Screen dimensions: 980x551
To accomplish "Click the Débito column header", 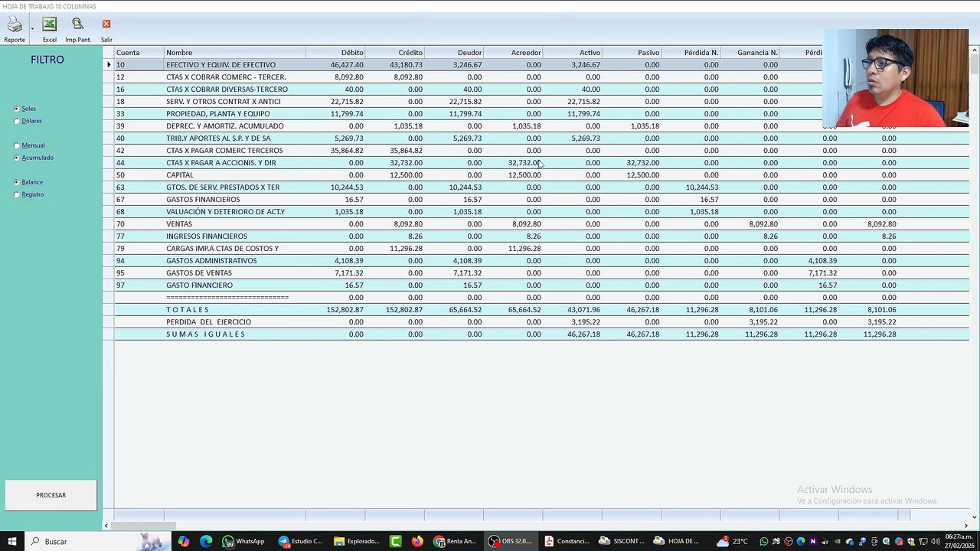I will 336,53.
